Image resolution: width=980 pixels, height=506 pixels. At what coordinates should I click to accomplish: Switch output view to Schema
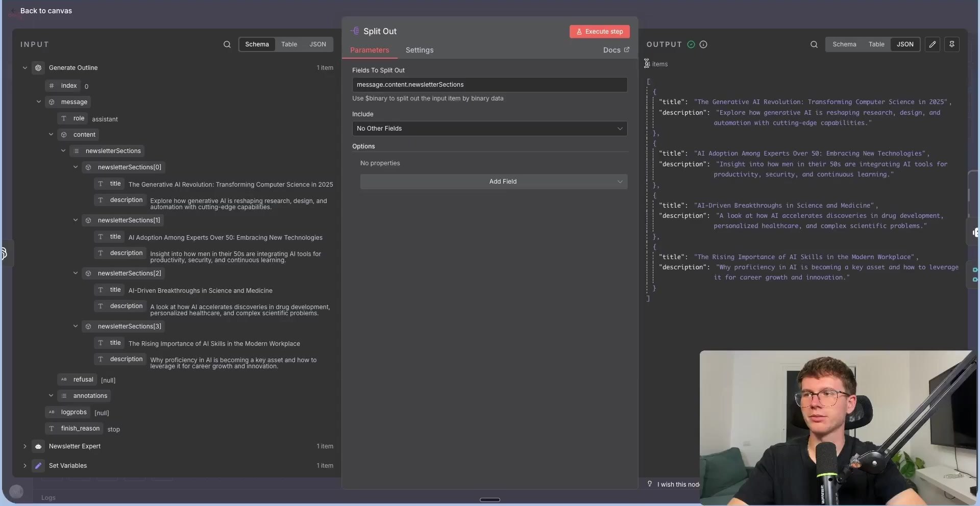(844, 44)
